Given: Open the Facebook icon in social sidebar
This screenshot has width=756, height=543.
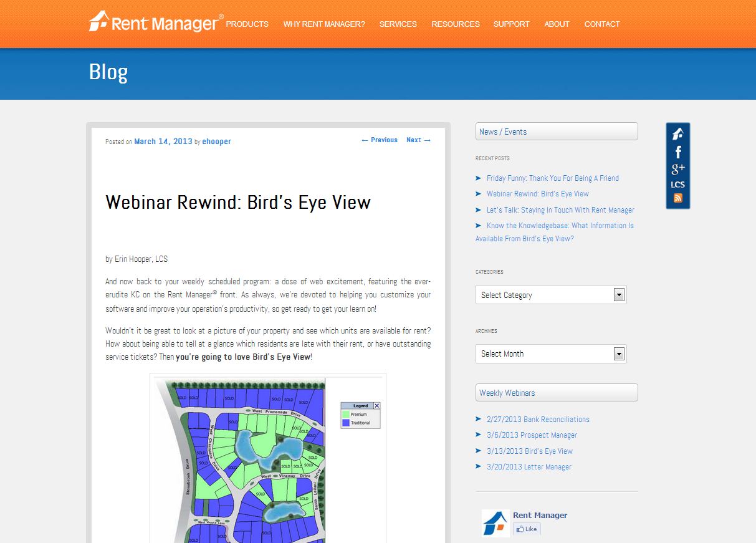Looking at the screenshot, I should coord(678,151).
